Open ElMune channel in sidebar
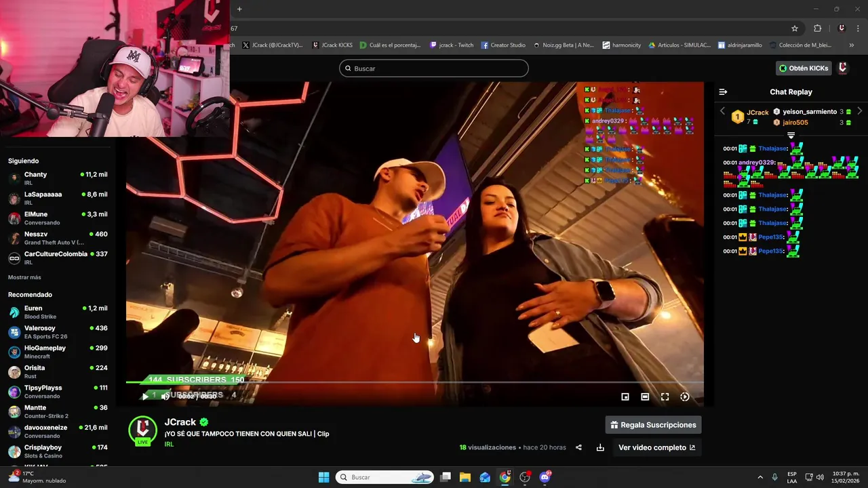Image resolution: width=868 pixels, height=488 pixels. (58, 218)
